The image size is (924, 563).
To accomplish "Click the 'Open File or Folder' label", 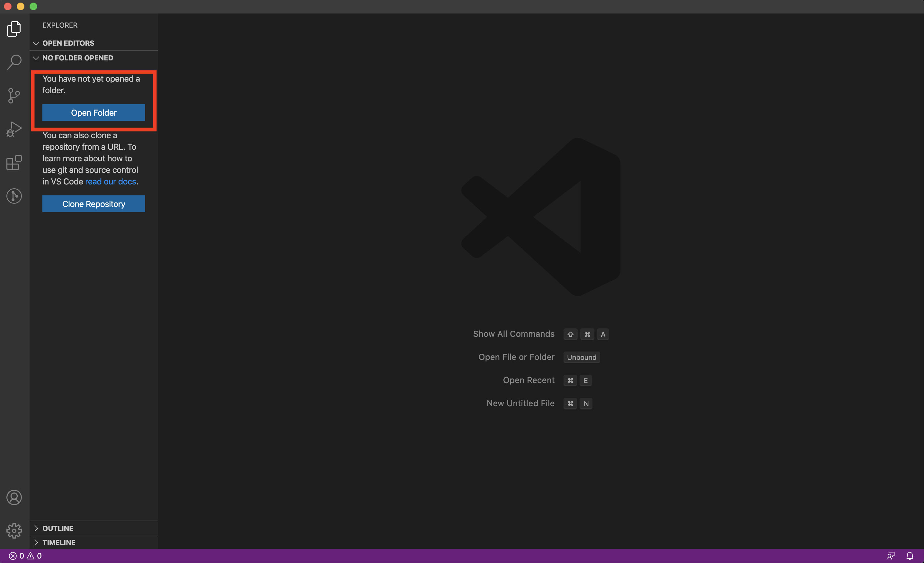I will (516, 357).
